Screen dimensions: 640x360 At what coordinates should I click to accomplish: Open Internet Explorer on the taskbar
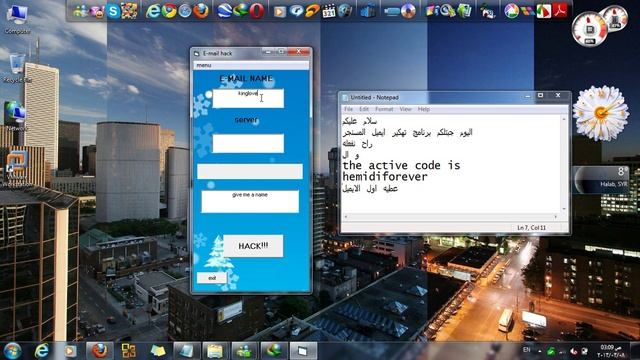click(x=42, y=351)
